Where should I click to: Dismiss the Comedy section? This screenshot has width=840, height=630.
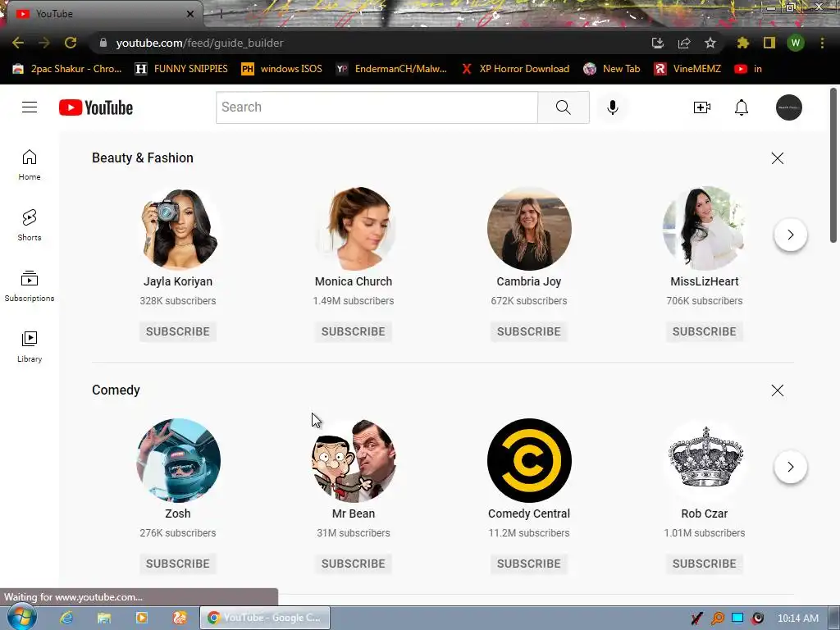tap(778, 390)
